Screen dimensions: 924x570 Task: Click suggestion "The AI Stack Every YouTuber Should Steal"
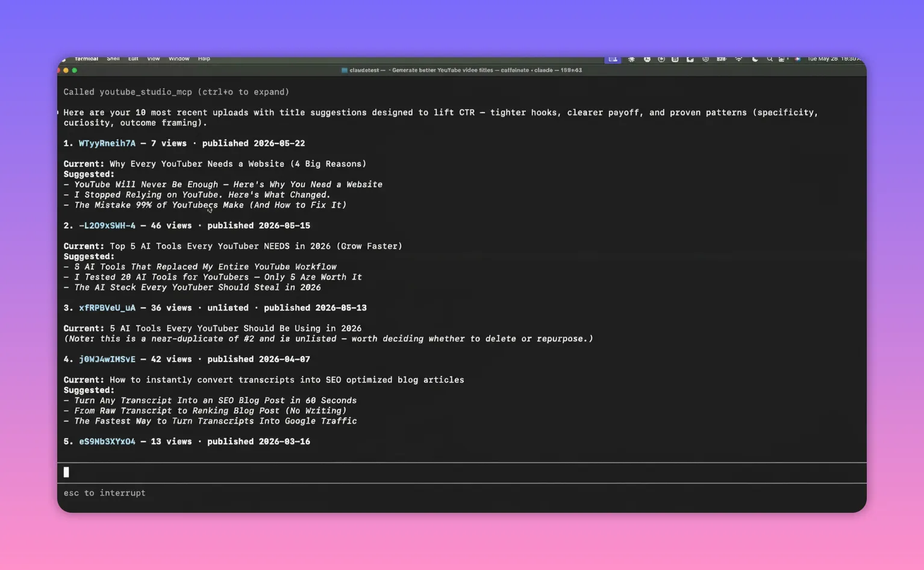tap(198, 287)
